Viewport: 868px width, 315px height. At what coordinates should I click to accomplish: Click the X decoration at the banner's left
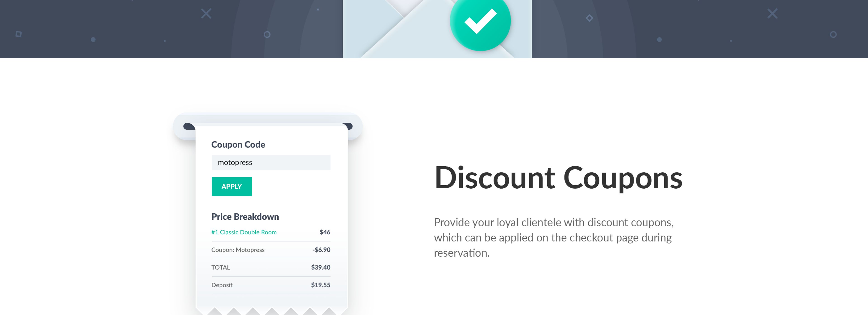click(206, 14)
